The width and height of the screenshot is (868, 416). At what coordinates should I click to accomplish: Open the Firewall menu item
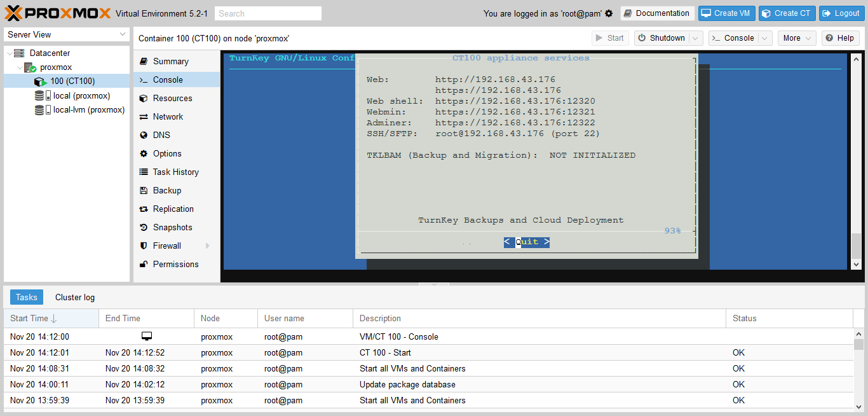[x=177, y=246]
